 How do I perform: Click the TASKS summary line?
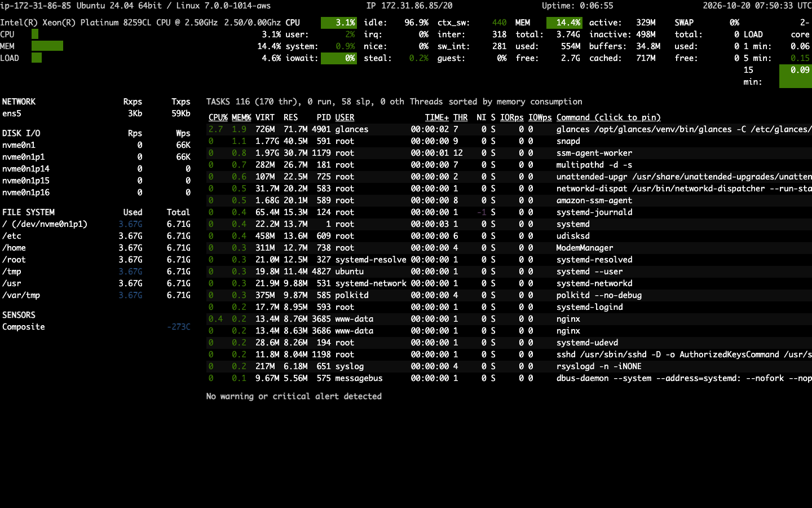[394, 102]
